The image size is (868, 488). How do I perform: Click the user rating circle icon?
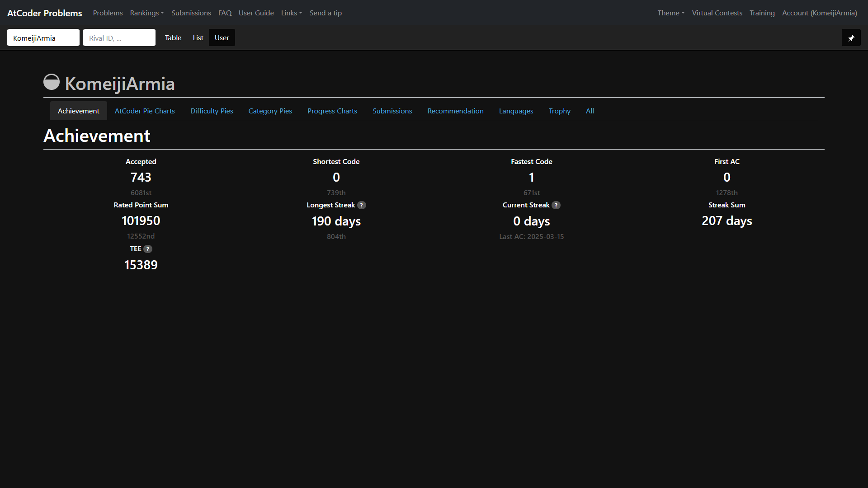coord(52,82)
